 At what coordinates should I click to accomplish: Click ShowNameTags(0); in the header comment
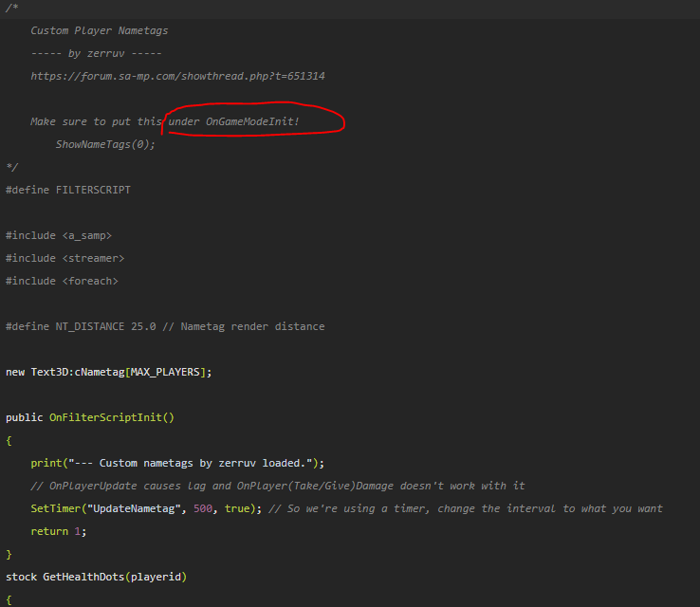104,144
